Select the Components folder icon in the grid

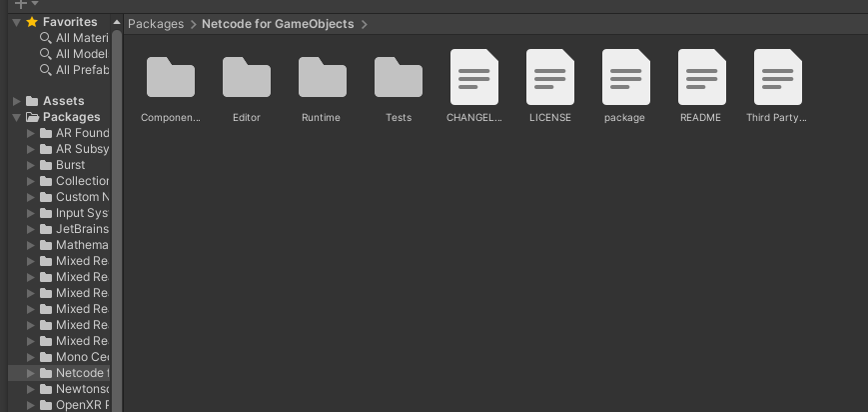pyautogui.click(x=171, y=77)
